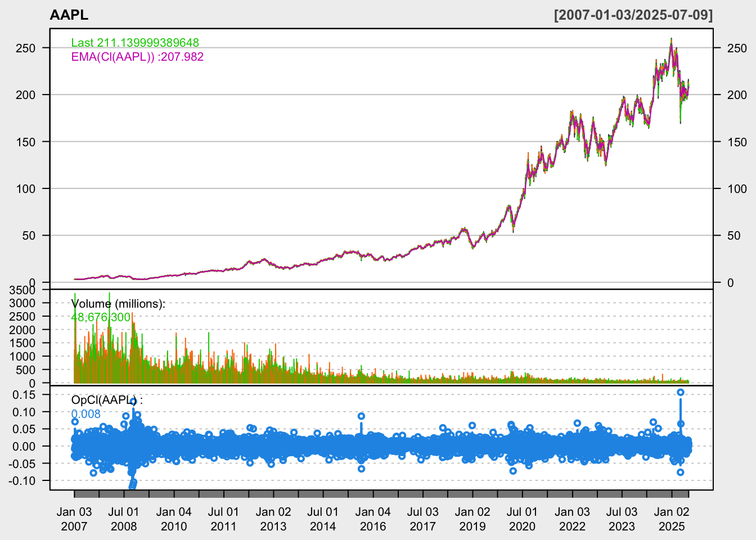Click the 3000 label on the volume axis

point(22,303)
